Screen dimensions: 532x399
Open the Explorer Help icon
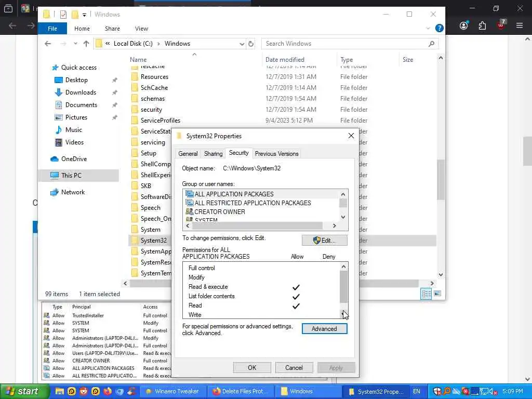(x=439, y=29)
